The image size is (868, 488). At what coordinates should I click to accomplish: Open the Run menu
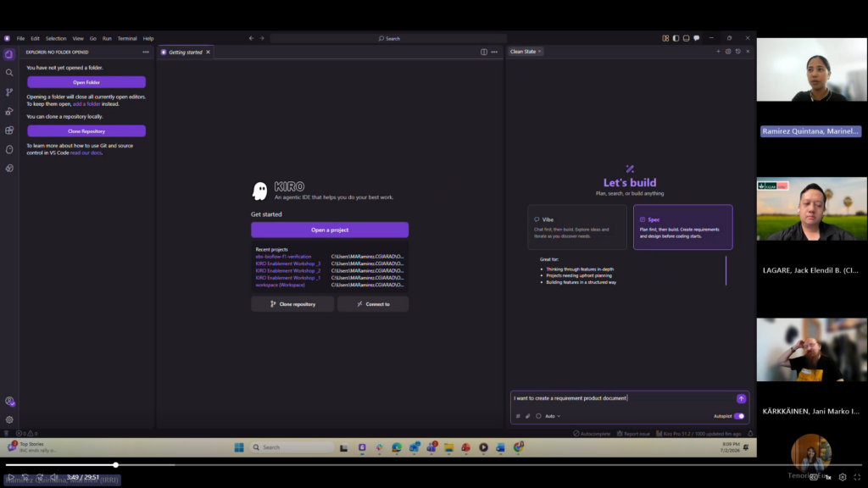[x=107, y=38]
